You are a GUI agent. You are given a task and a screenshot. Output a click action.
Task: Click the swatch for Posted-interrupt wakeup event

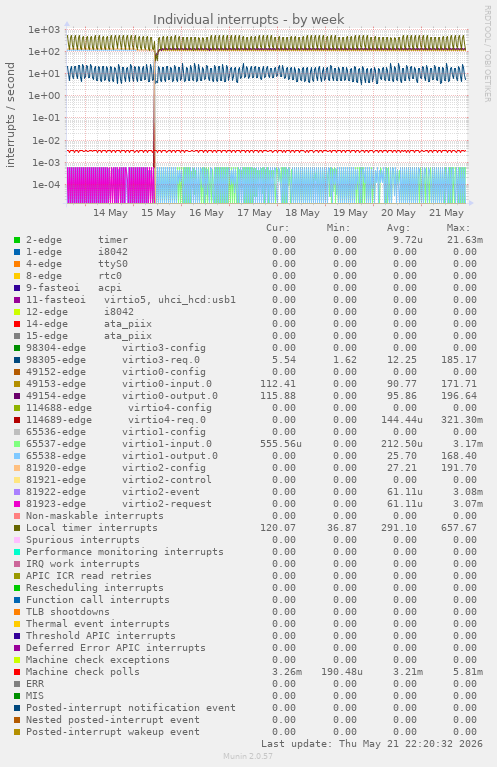pos(17,732)
